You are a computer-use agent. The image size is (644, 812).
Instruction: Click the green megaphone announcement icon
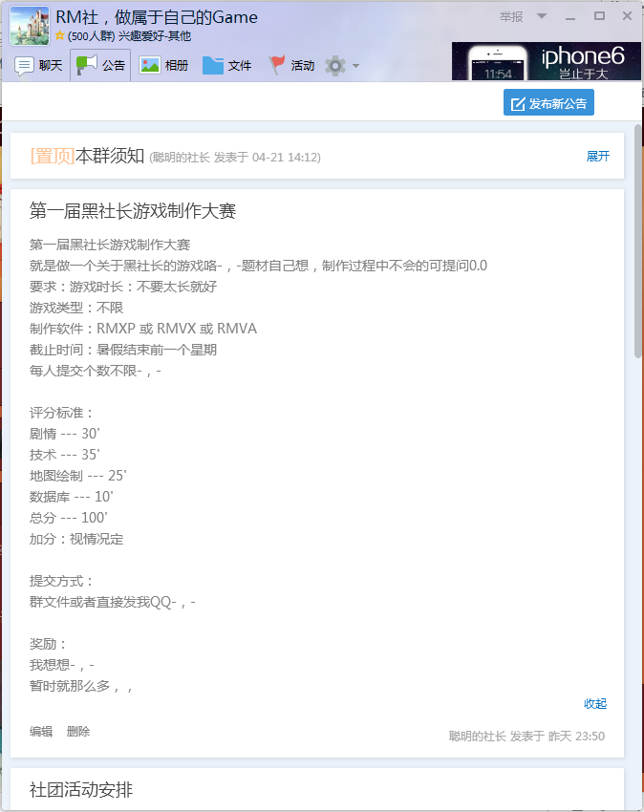(87, 65)
